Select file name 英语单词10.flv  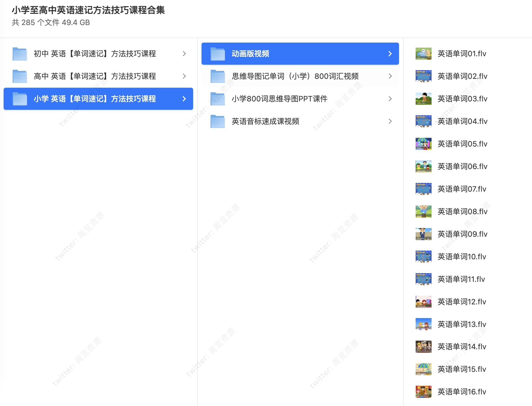click(462, 256)
